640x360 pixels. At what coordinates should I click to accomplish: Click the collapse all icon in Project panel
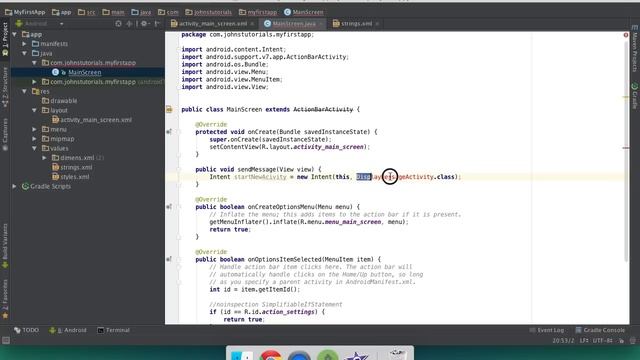click(129, 24)
